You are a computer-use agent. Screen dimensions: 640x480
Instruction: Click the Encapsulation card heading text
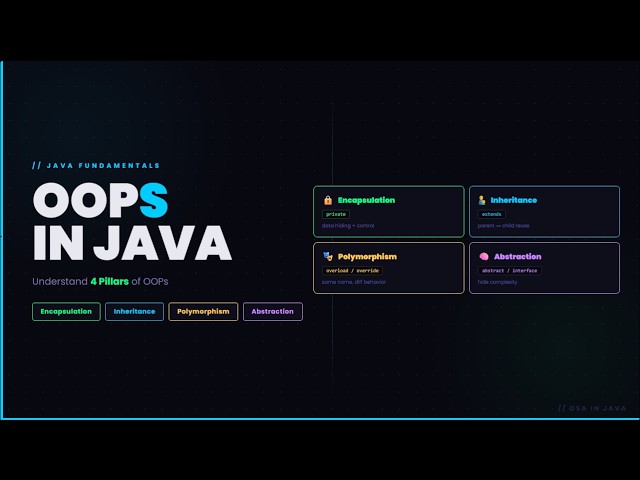(366, 200)
